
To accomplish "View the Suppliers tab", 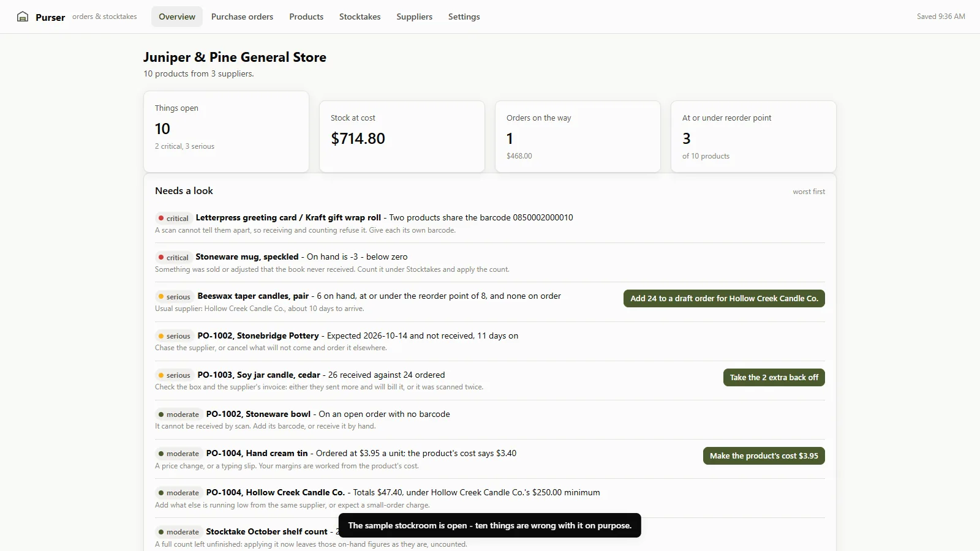I will tap(414, 17).
